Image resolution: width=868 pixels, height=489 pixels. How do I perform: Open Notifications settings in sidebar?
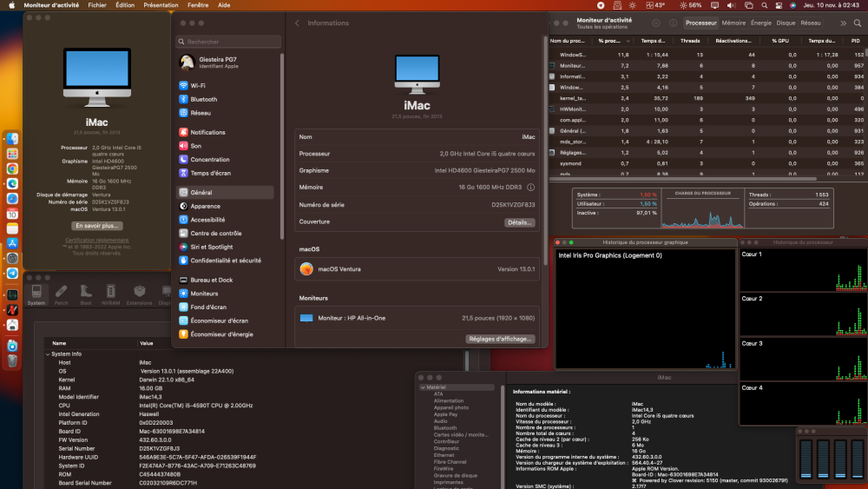(x=227, y=132)
